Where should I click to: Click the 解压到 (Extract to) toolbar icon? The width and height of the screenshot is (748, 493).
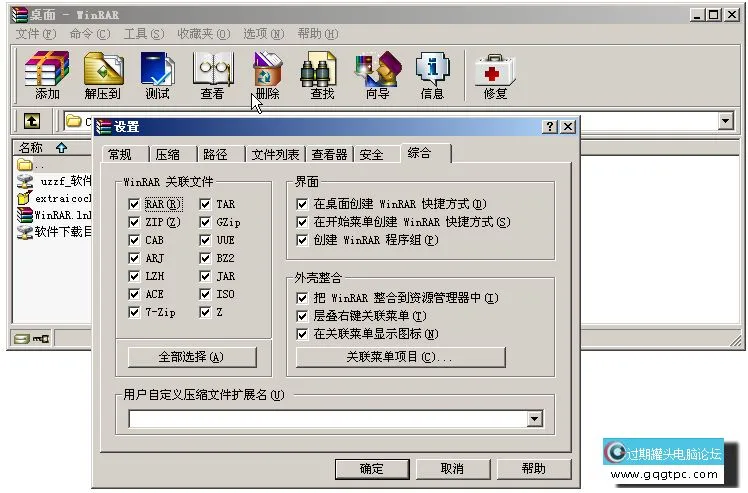103,75
